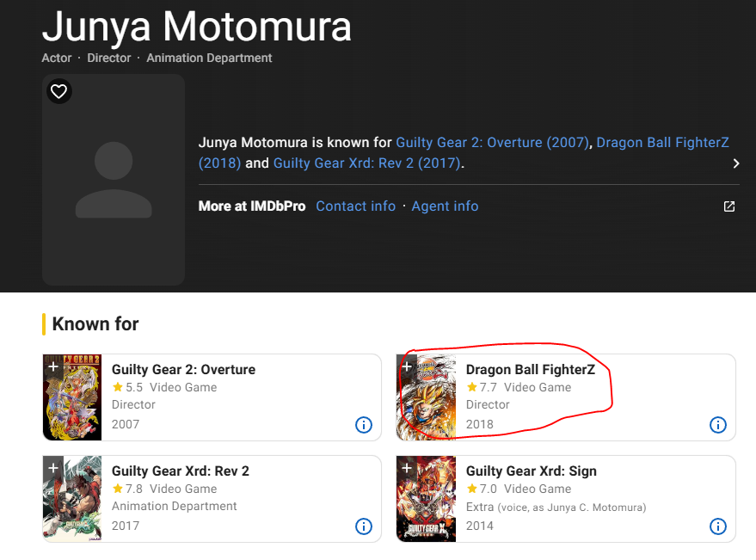The image size is (756, 560).
Task: Click the 7.8 star rating
Action: (127, 489)
